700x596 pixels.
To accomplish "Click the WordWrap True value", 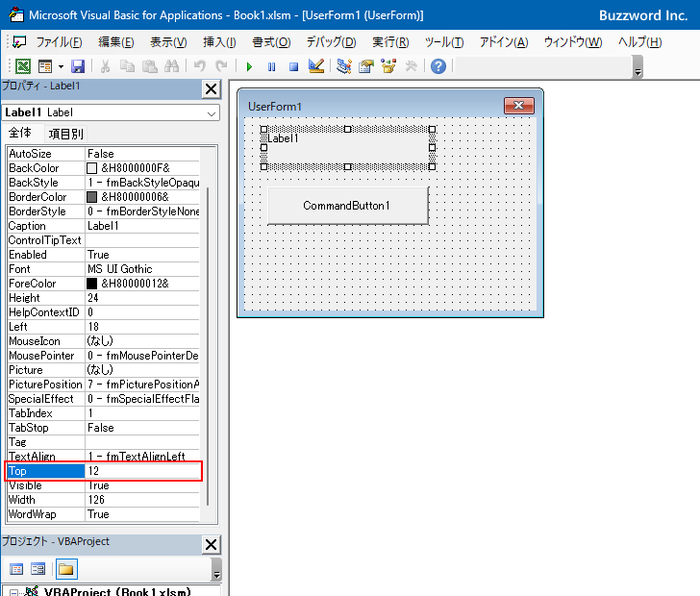I will pos(142,514).
